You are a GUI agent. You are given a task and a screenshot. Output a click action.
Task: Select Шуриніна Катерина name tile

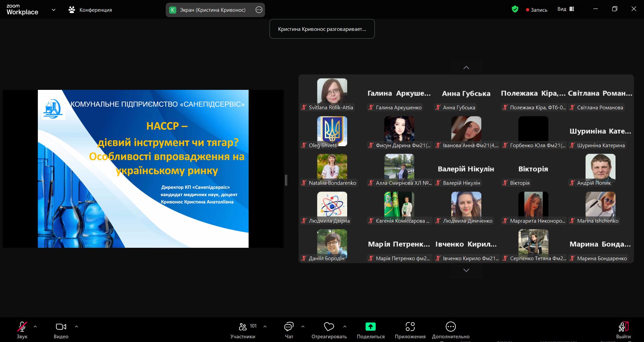click(x=600, y=131)
